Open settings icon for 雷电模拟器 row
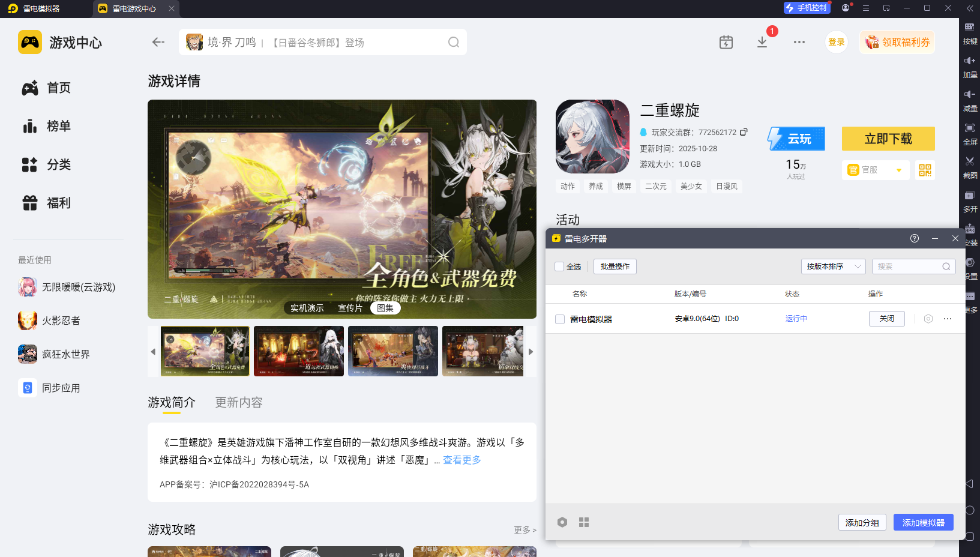The image size is (980, 557). [x=928, y=319]
